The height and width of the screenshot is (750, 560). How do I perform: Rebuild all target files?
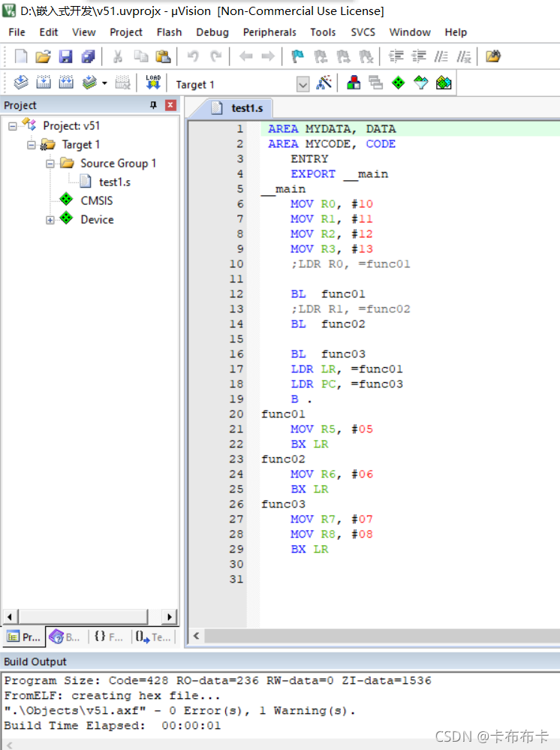point(66,83)
